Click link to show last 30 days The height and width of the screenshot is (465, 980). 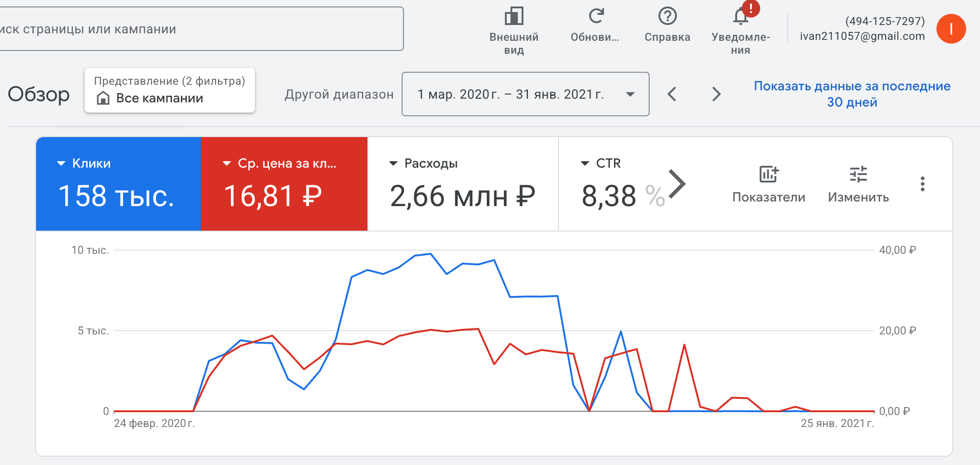(852, 94)
